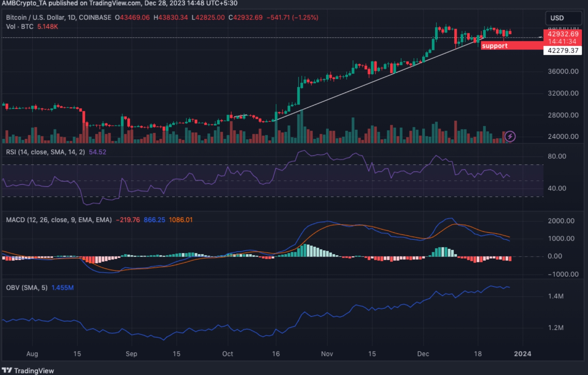Click the 2024 label on time axis

pos(522,354)
